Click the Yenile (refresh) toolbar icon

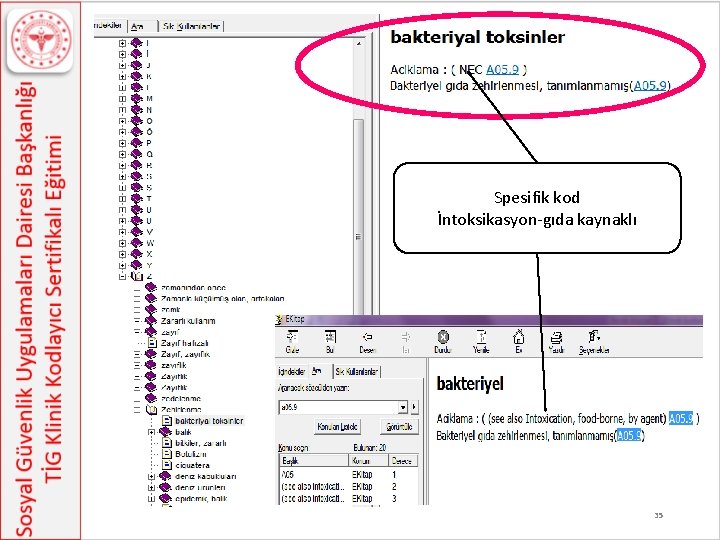[x=481, y=338]
